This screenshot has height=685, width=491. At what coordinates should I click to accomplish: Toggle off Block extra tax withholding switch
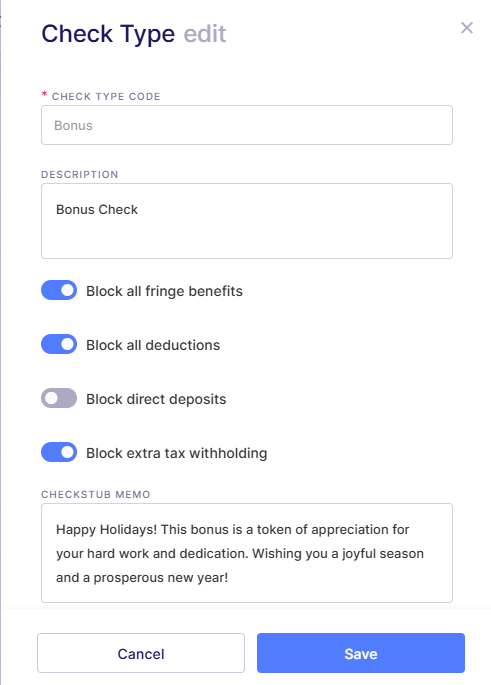[x=59, y=453]
